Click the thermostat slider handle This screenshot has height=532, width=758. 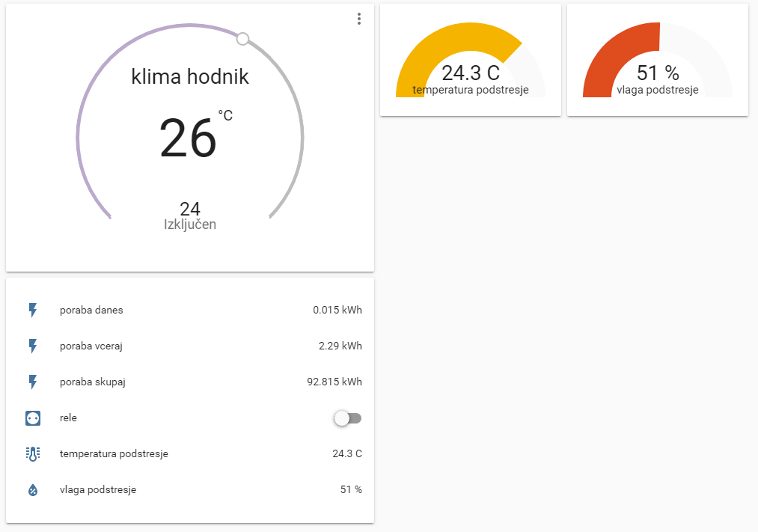pyautogui.click(x=242, y=39)
